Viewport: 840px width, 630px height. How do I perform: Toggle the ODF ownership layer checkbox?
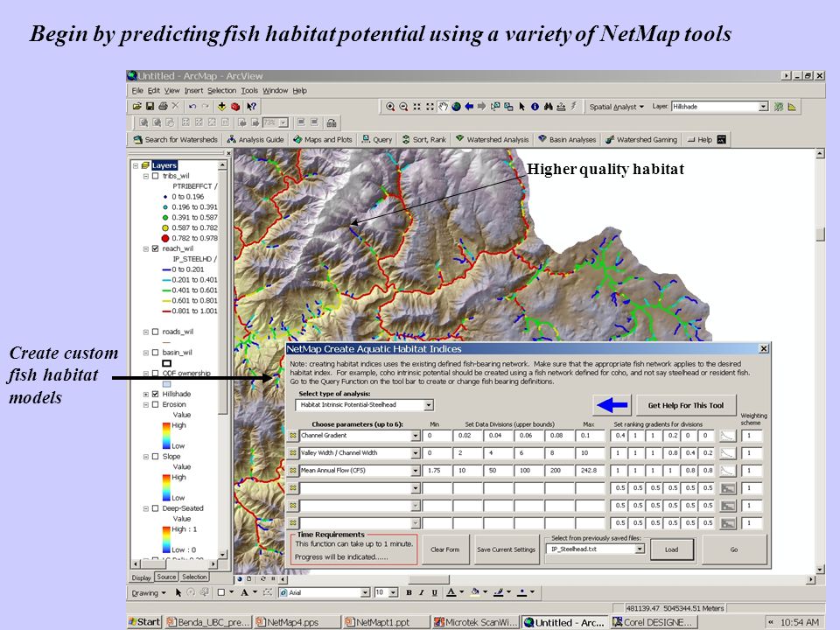pos(156,374)
